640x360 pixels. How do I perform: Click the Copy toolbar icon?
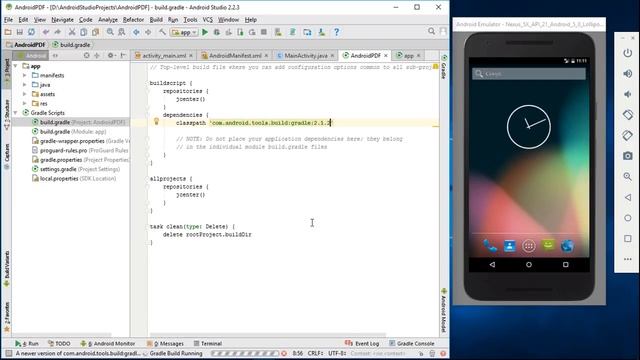[x=84, y=32]
